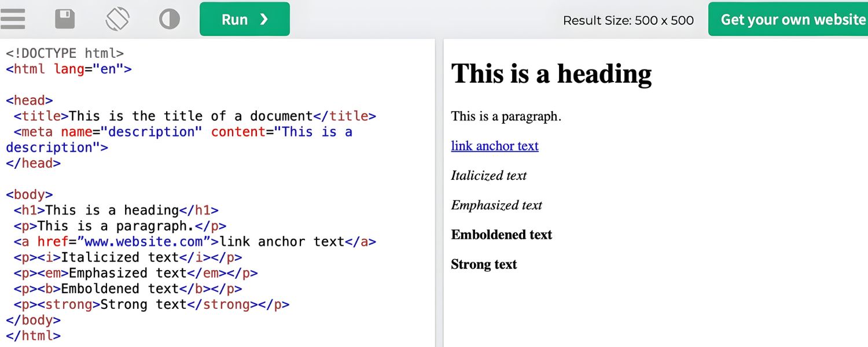
Task: Select the meta description line in code
Action: coord(174,132)
